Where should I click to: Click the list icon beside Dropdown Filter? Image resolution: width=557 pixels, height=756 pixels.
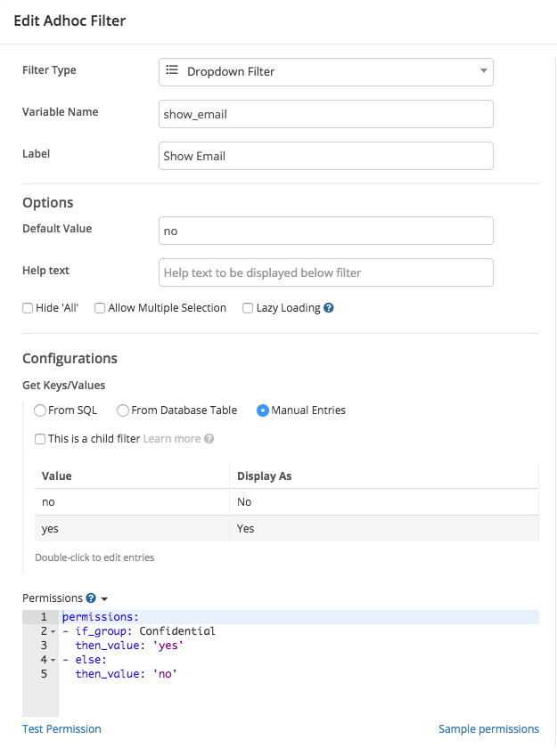[172, 72]
